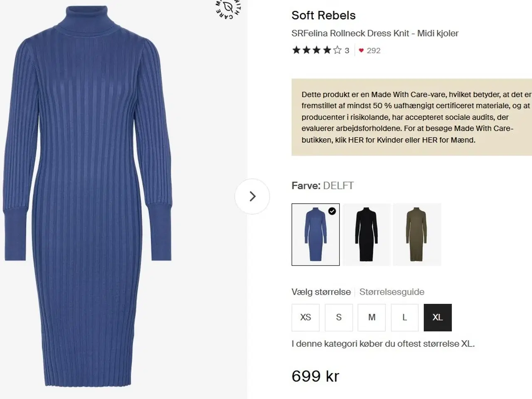Click the review count number 3
This screenshot has width=532, height=399.
(347, 51)
